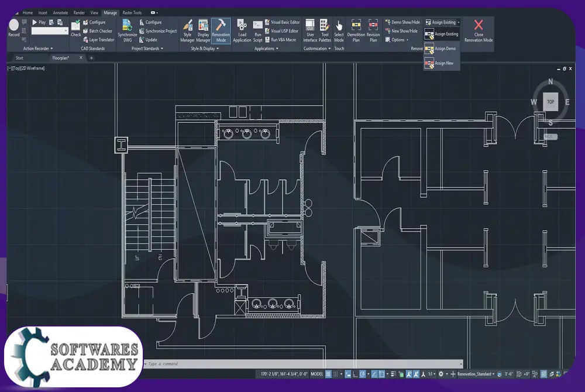Screen dimensions: 585x392
Task: Click the TOP face of the ViewCube
Action: [x=550, y=102]
